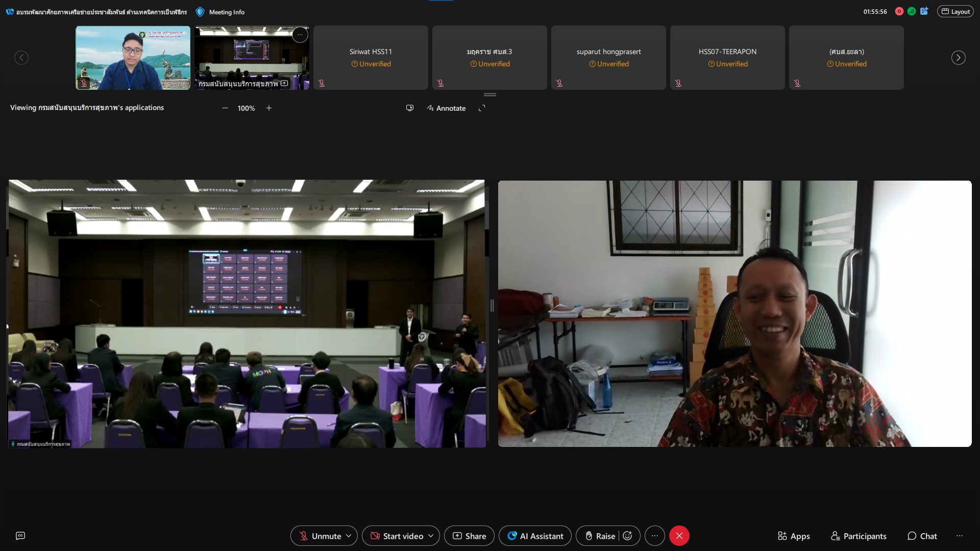Image resolution: width=980 pixels, height=551 pixels.
Task: Click the pop-out shared screen icon
Action: tap(409, 108)
